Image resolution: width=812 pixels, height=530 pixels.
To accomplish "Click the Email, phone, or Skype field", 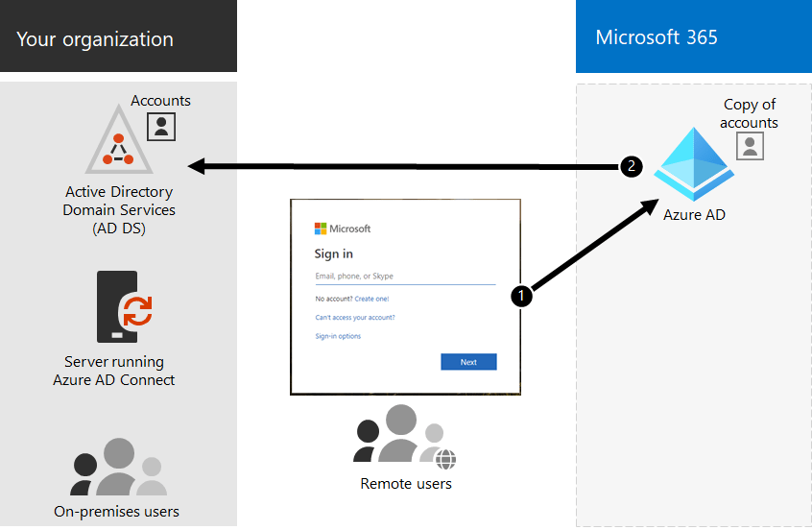I will (x=404, y=277).
